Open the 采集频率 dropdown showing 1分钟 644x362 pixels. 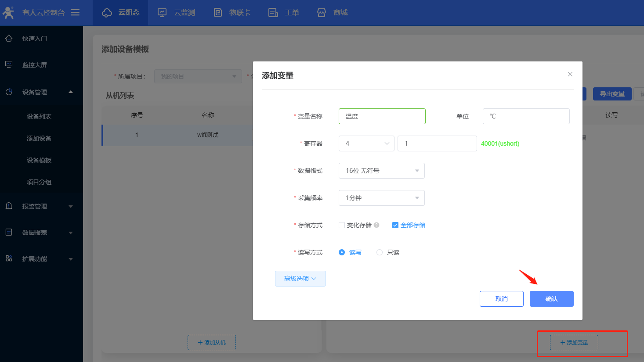381,198
